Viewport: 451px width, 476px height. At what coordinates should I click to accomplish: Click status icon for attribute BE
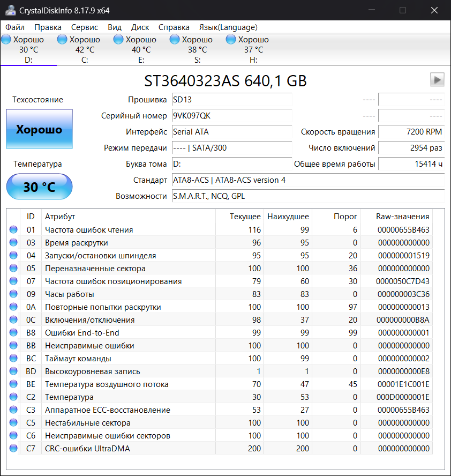point(13,384)
